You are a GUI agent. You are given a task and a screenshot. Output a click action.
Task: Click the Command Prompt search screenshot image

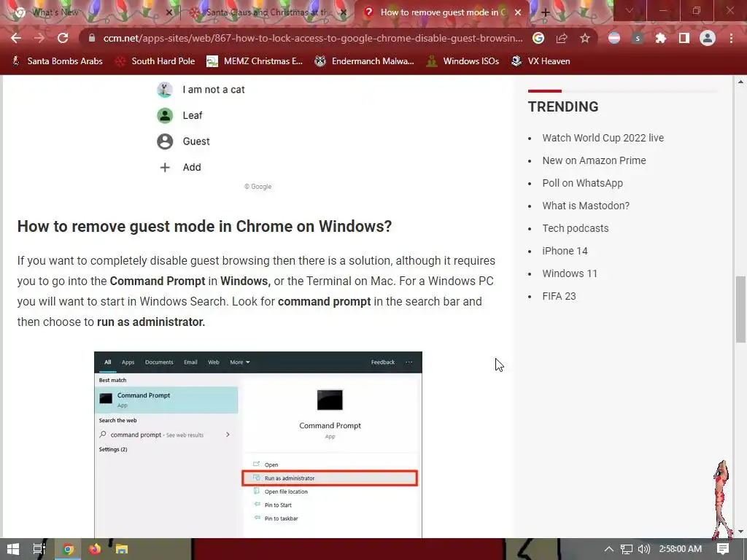pos(258,445)
